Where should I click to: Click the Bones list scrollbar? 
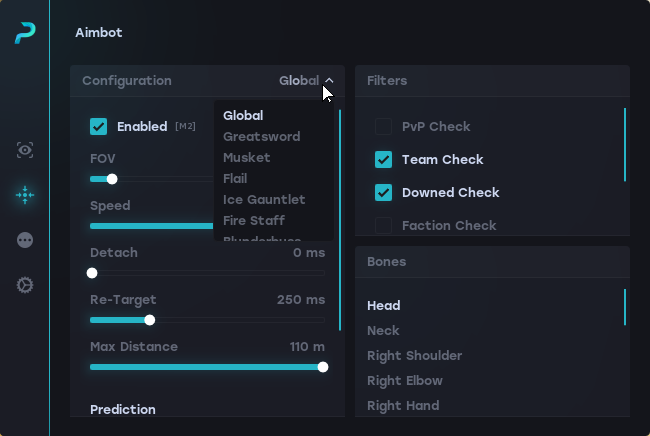(x=625, y=307)
